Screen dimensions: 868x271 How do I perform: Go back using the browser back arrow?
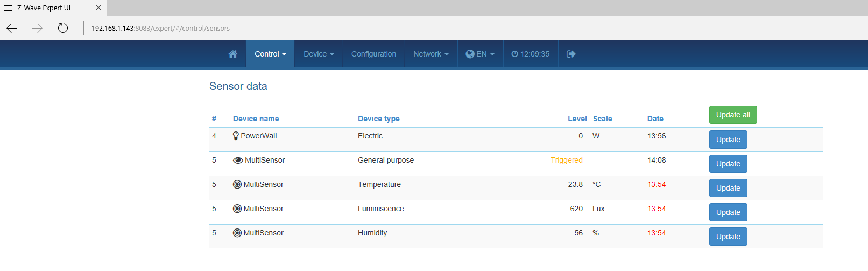(x=12, y=28)
